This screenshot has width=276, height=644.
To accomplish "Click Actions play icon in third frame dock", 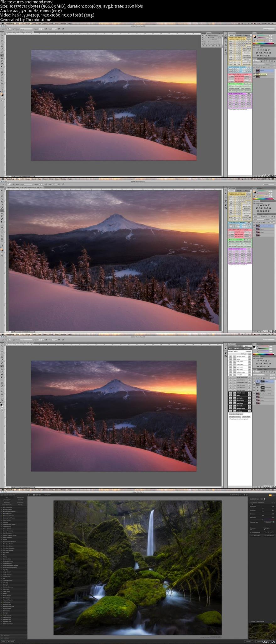I will 225,348.
